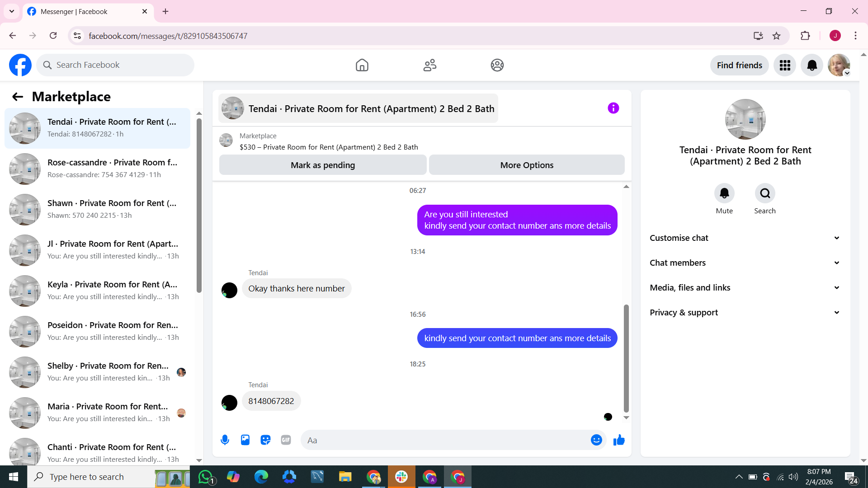The height and width of the screenshot is (488, 868).
Task: Click the voice clip microphone icon
Action: tap(225, 440)
